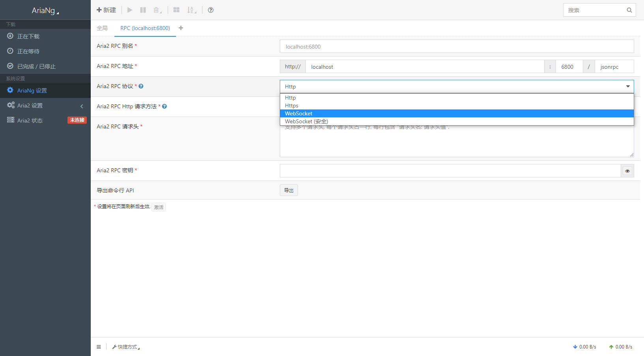Click the red disconnected status badge
Screen dimensions: 644x356
[x=77, y=120]
